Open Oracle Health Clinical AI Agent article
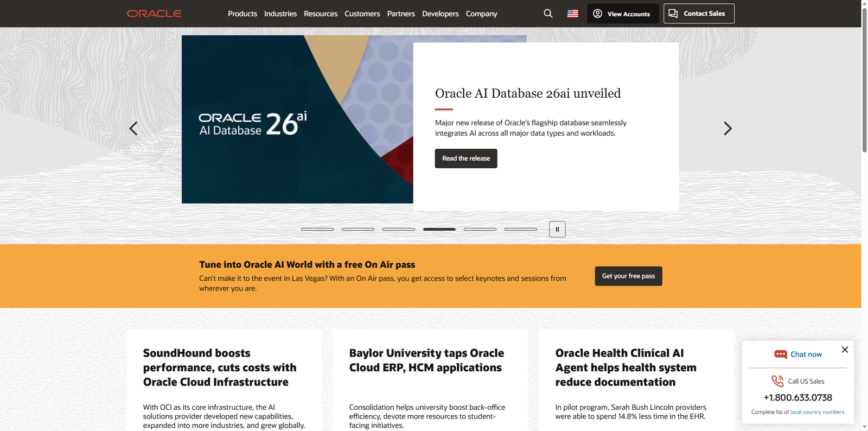This screenshot has width=868, height=431. point(626,367)
